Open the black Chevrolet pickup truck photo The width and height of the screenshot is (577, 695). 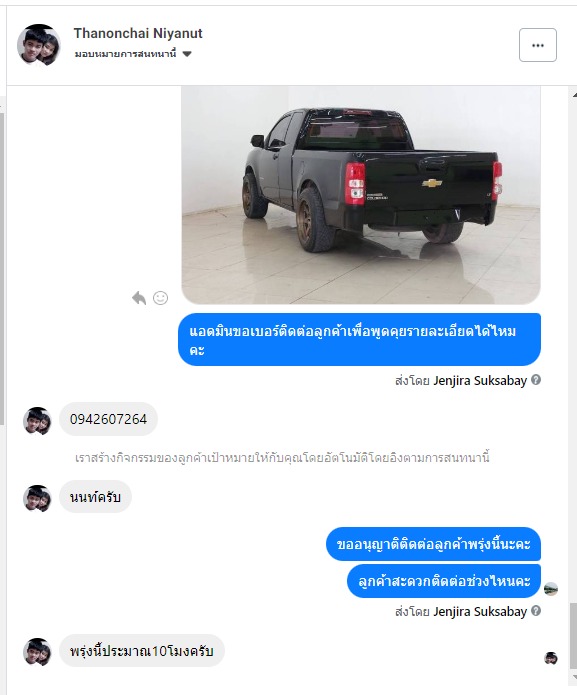pos(361,195)
